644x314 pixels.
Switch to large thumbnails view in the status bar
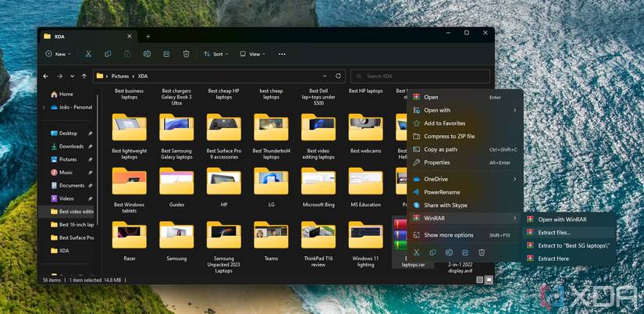(x=489, y=280)
